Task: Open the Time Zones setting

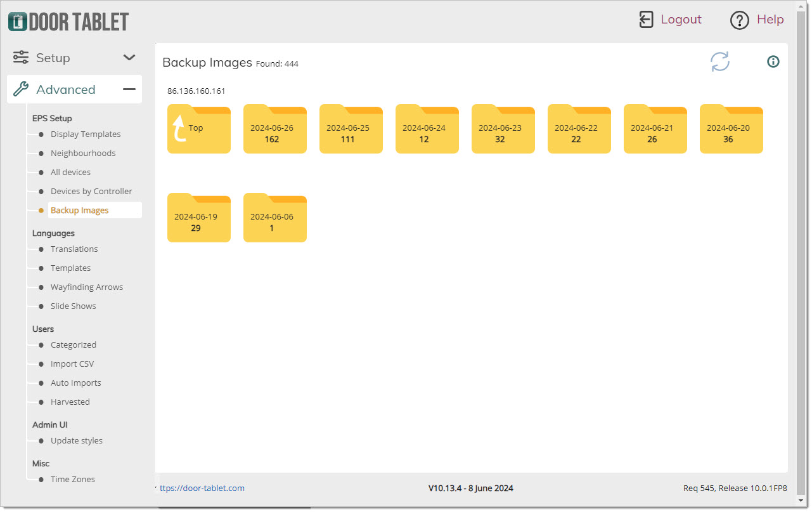Action: (x=73, y=480)
